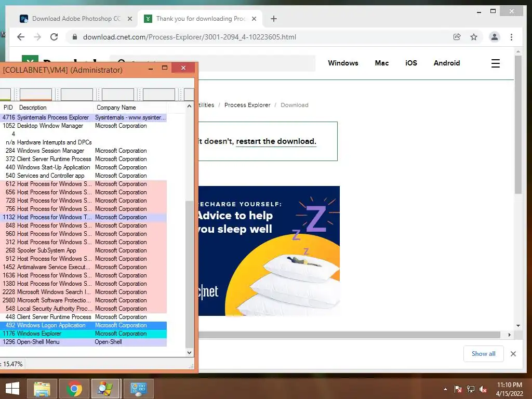Select the Antimalware Service Executable row

tap(84, 267)
